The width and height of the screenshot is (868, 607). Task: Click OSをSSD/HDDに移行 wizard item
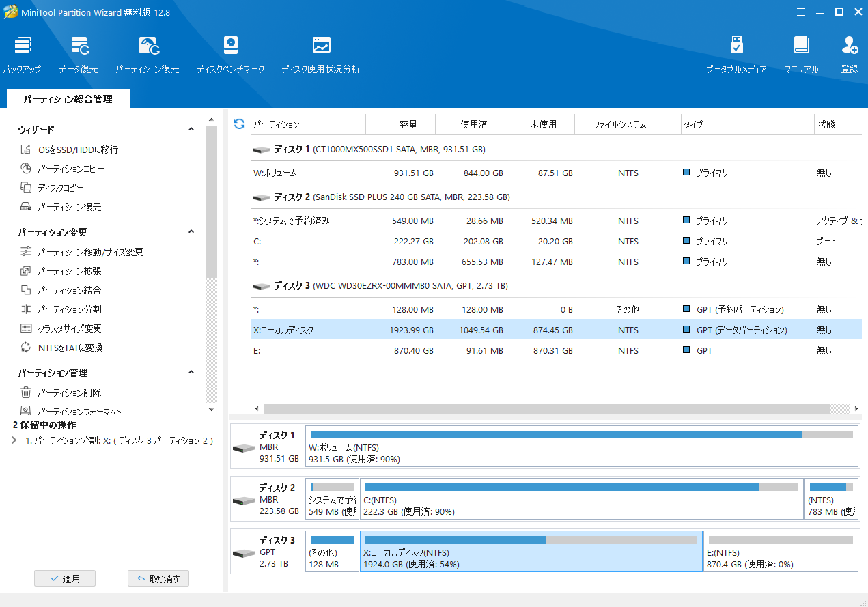coord(78,150)
